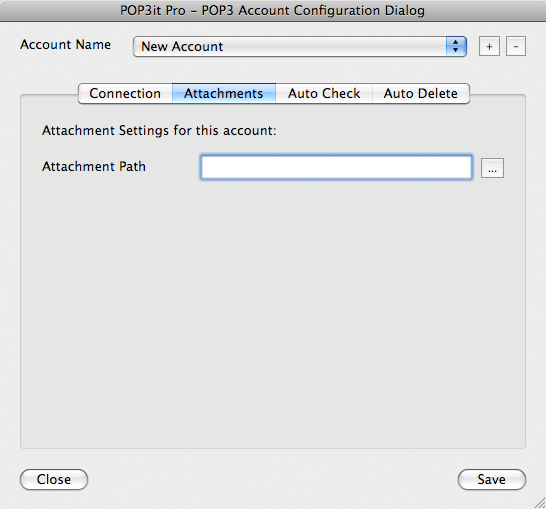Dismiss the dialog with the Close button

54,479
